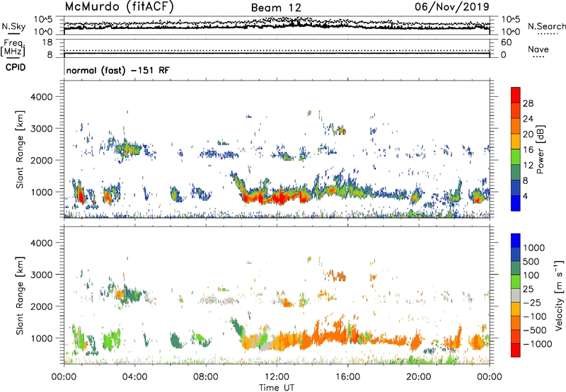Viewport: 566px width, 392px height.
Task: Click the 4 dB colorbar label
Action: 526,197
